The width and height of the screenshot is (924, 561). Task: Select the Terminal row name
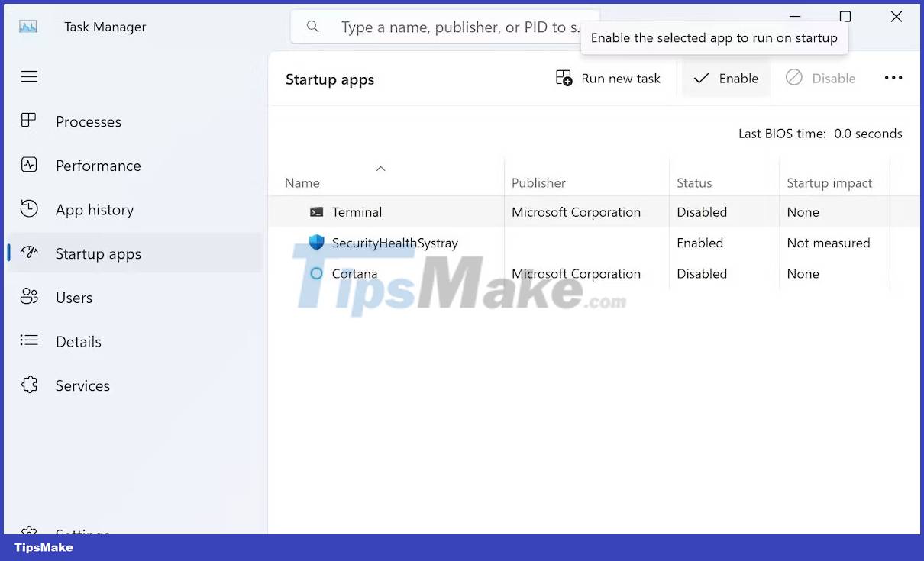click(357, 212)
